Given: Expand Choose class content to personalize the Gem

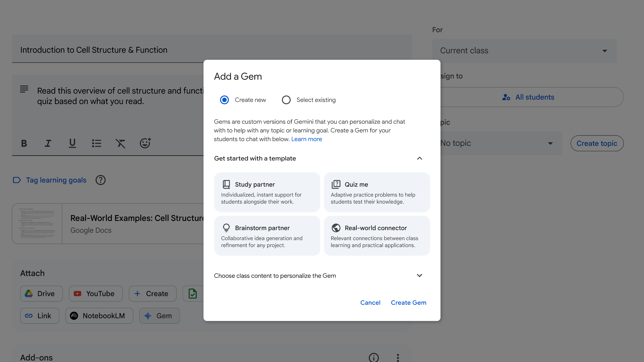Looking at the screenshot, I should (420, 276).
